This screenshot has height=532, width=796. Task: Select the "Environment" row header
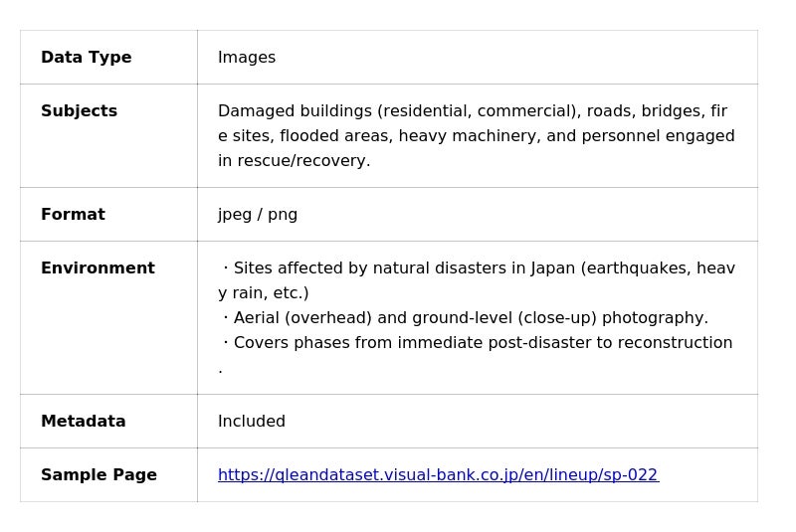point(98,268)
